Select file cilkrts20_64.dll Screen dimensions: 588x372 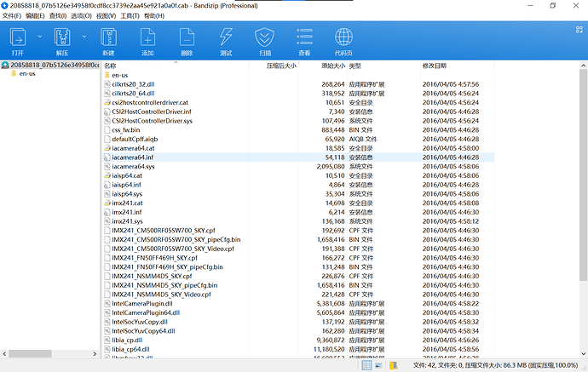(133, 94)
